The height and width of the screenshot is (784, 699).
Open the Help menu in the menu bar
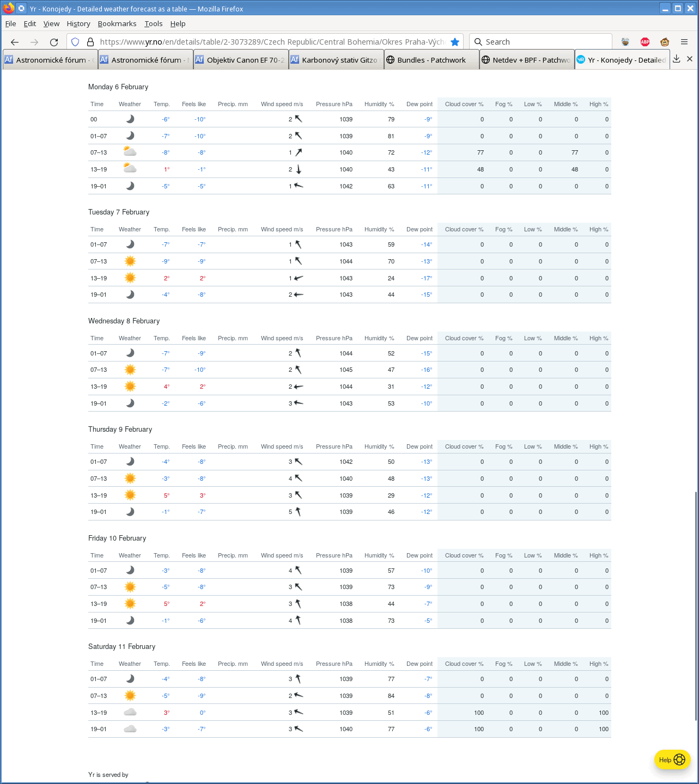click(x=178, y=23)
